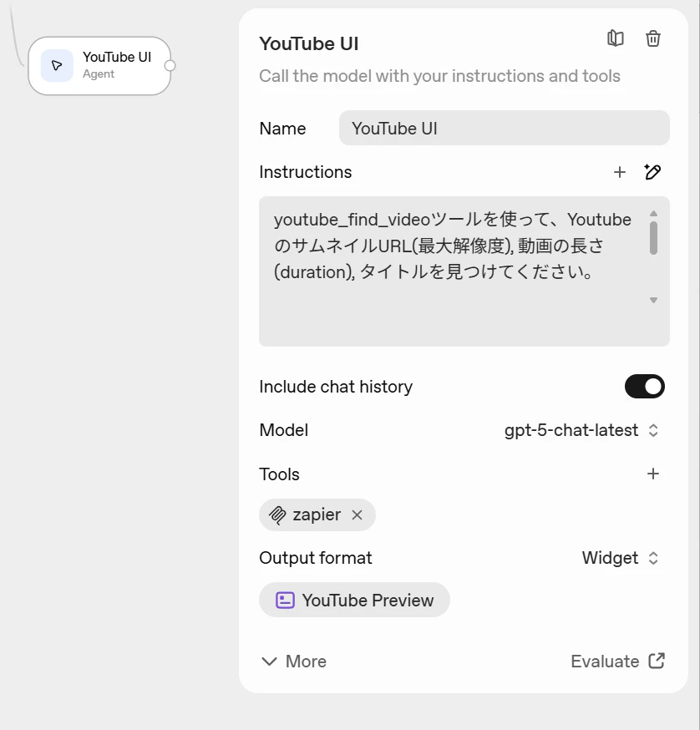Delete the YouTube UI node with trash icon
Viewport: 700px width, 730px height.
pyautogui.click(x=653, y=38)
